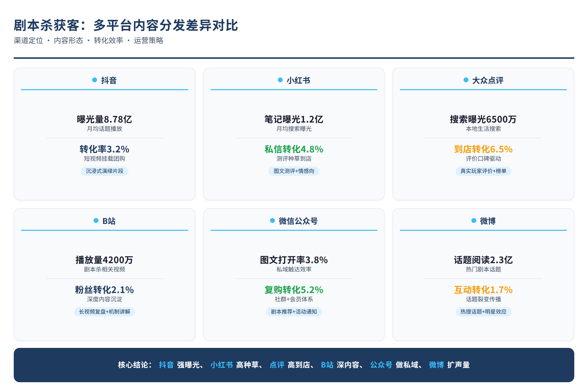Click the 图文测评+情感向 tag
The image size is (588, 392).
294,171
